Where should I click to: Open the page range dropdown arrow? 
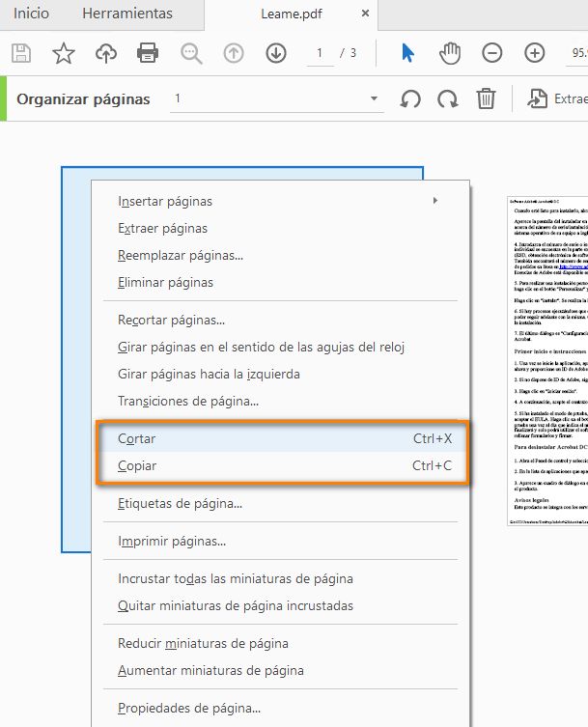pos(374,98)
